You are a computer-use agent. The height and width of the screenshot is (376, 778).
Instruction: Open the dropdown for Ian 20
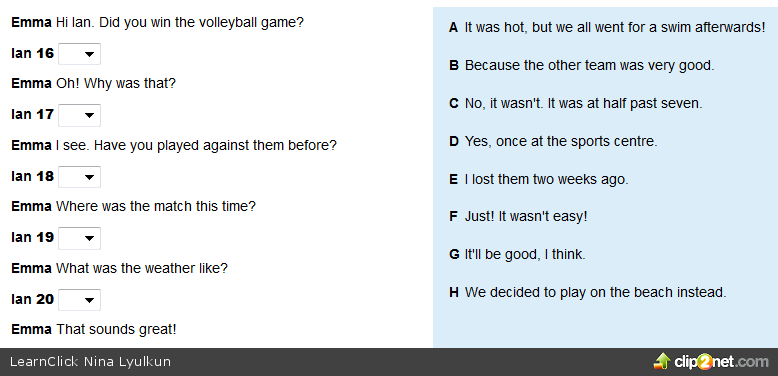click(x=79, y=300)
